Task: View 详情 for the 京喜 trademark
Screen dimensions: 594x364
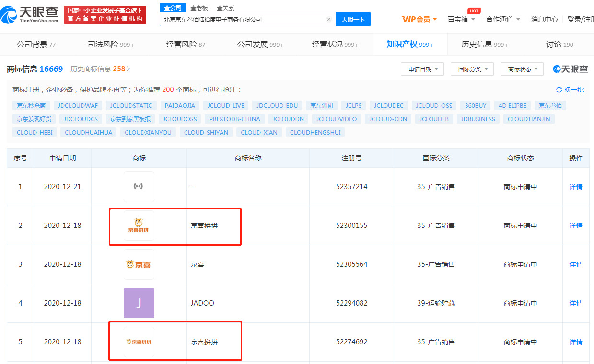Action: click(x=576, y=264)
